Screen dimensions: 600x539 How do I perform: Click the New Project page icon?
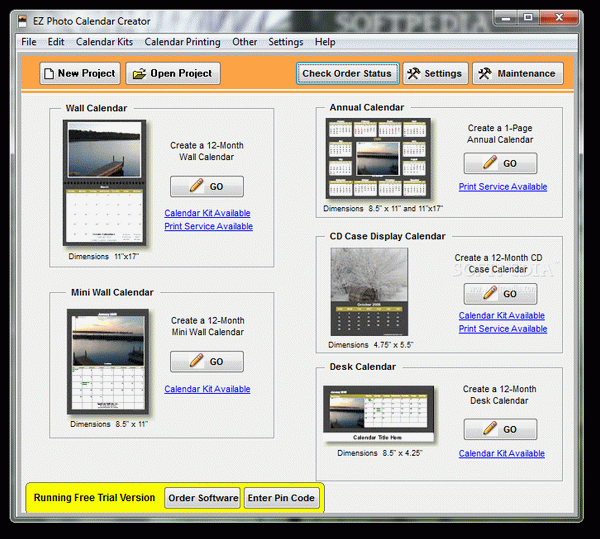[49, 73]
